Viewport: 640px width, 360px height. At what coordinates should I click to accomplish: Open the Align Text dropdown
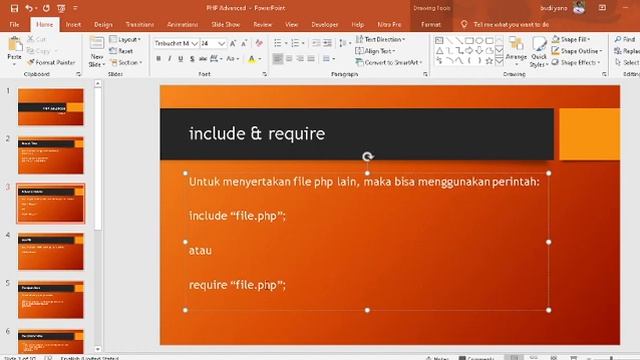(x=376, y=51)
